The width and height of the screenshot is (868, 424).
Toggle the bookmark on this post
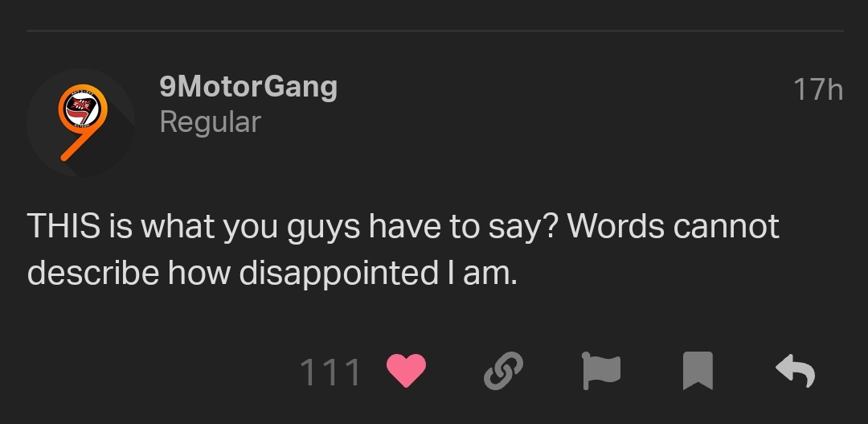point(698,371)
